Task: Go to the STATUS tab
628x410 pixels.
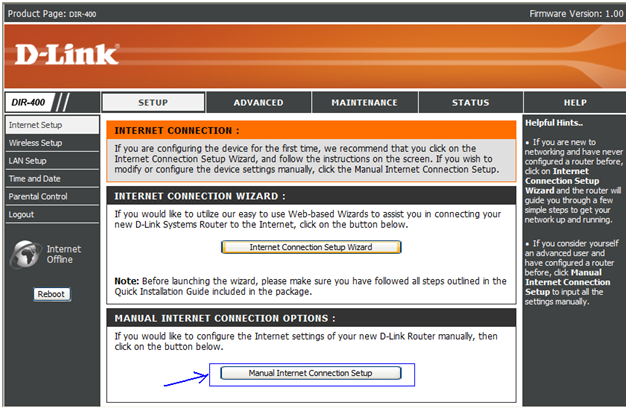Action: point(471,102)
